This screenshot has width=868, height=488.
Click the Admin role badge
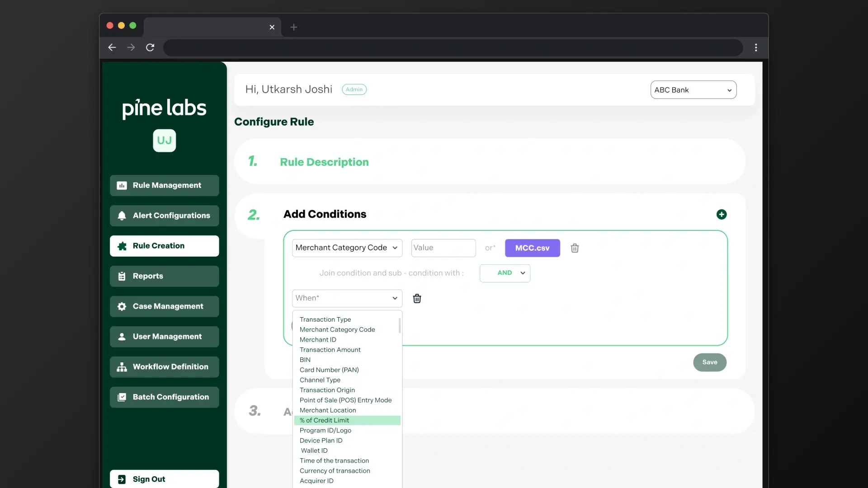tap(354, 89)
